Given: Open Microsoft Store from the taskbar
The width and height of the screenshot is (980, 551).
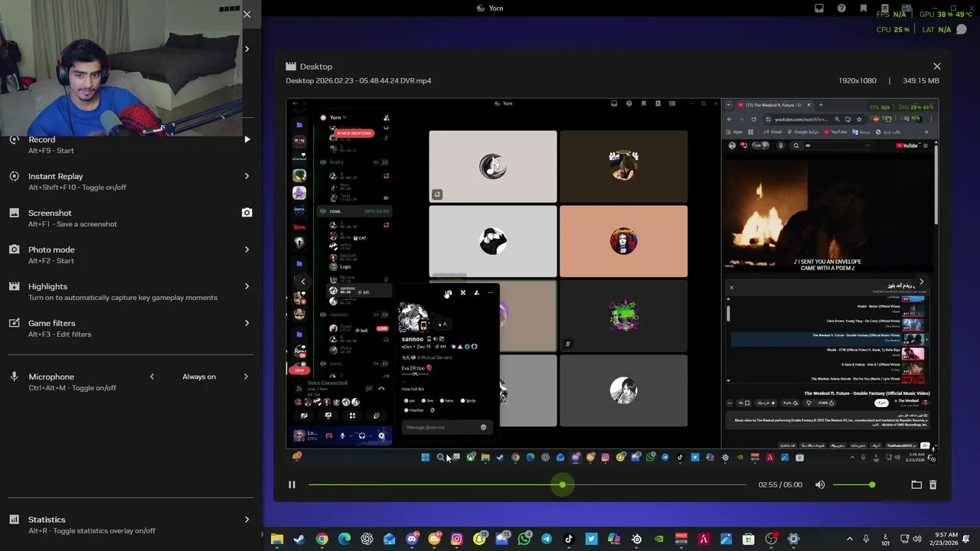Looking at the screenshot, I should 748,540.
